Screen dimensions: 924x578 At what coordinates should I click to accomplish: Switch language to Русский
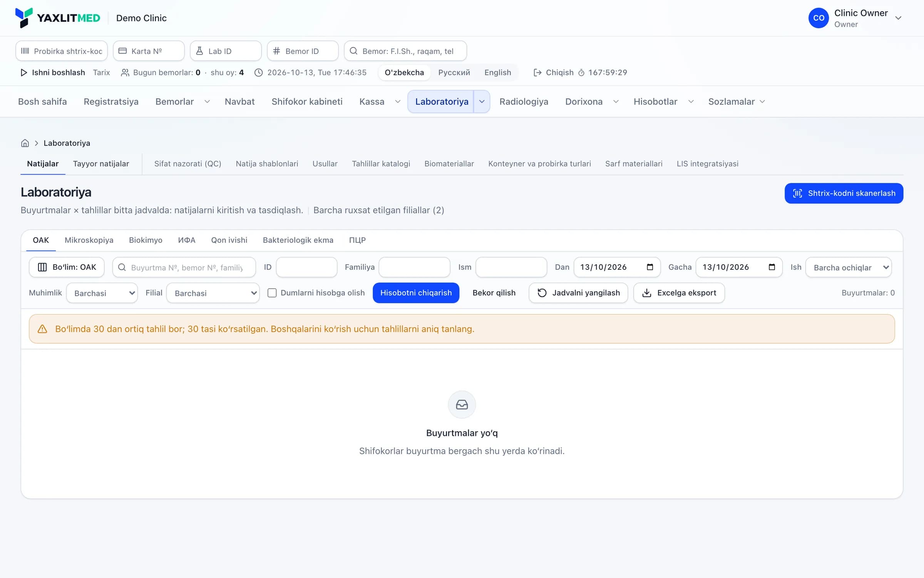[454, 72]
